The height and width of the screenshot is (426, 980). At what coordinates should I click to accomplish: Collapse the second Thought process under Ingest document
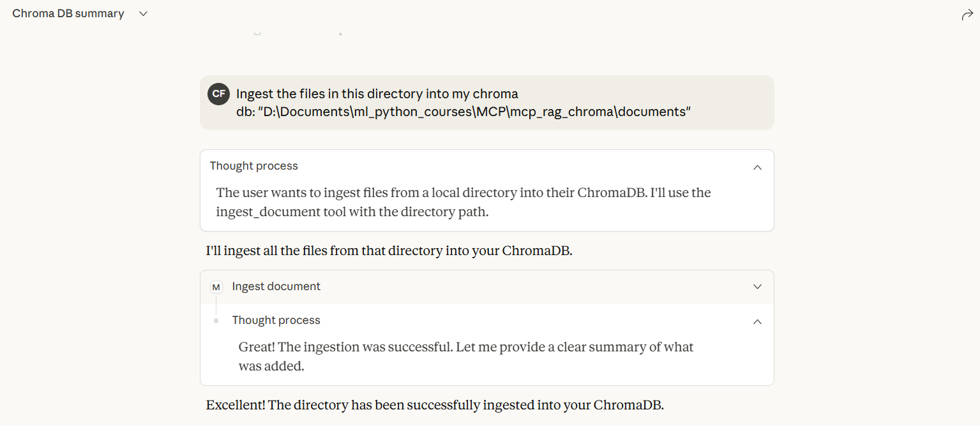click(x=757, y=321)
